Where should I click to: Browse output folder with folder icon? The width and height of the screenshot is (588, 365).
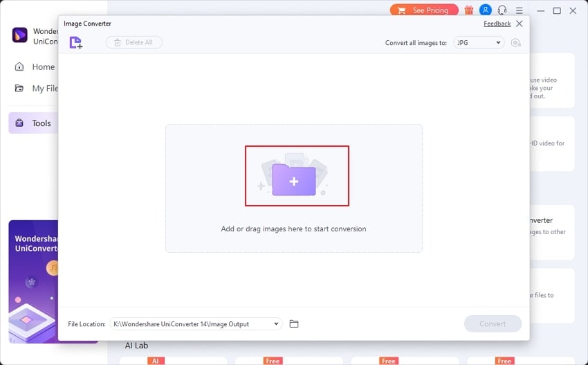coord(294,323)
